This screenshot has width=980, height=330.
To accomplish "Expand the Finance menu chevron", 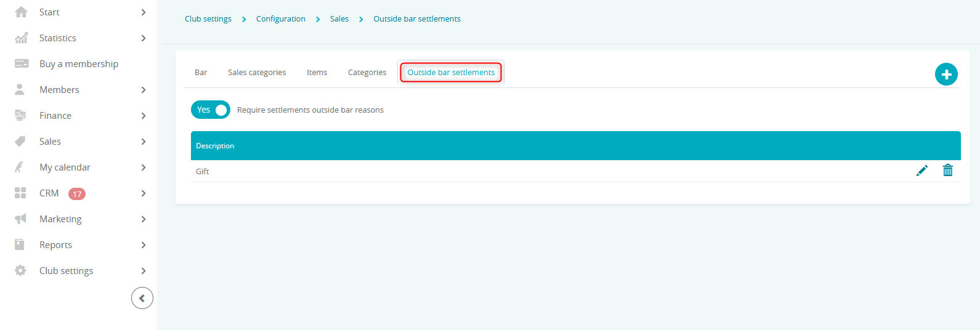I will 143,116.
